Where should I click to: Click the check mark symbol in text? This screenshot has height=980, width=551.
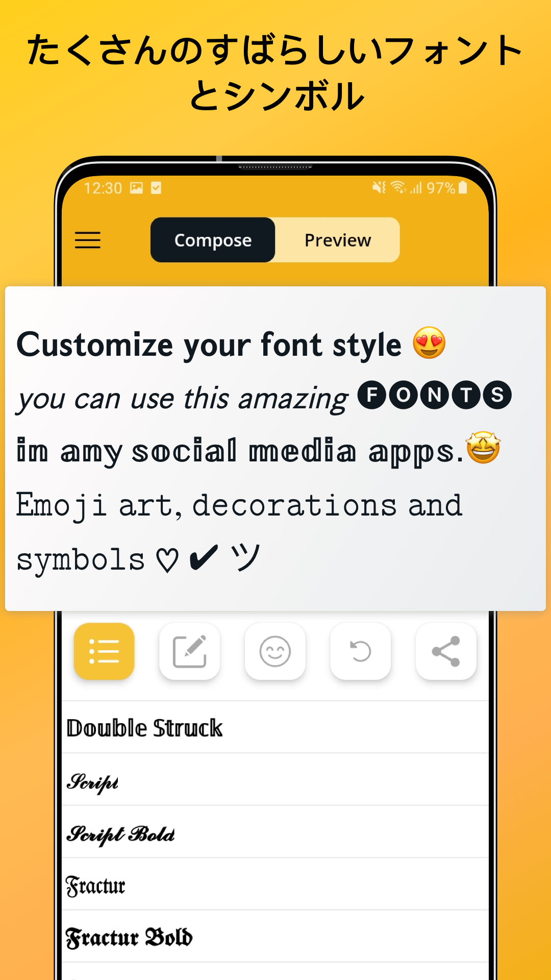coord(204,557)
